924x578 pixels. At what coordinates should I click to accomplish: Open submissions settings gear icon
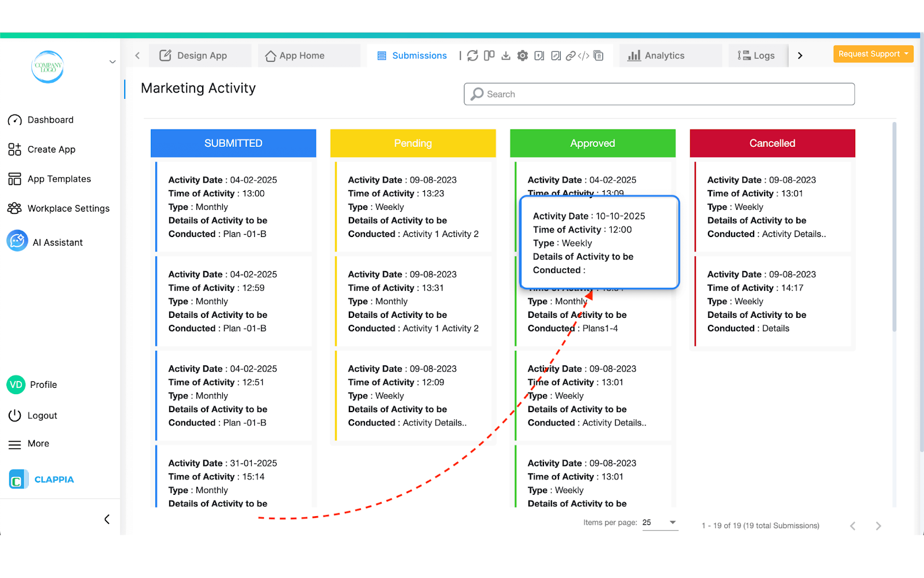[523, 55]
